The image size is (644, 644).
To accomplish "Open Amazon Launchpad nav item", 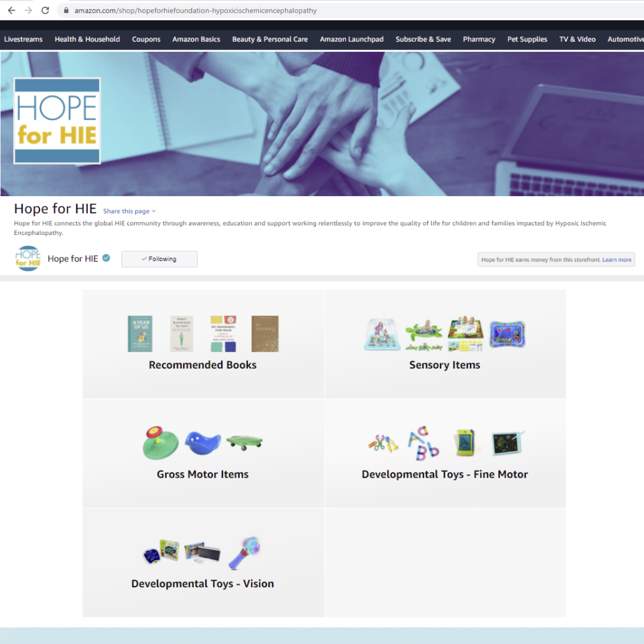I will (x=352, y=39).
